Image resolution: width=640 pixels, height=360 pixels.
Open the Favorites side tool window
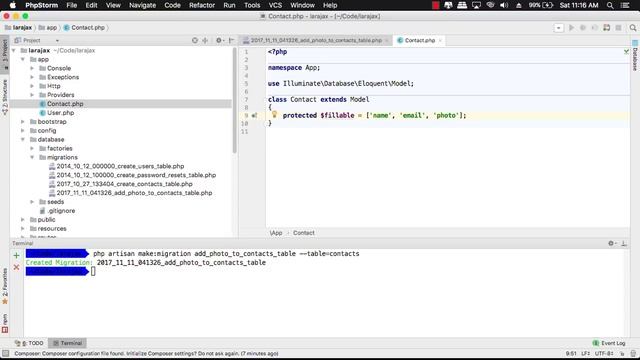[5, 286]
